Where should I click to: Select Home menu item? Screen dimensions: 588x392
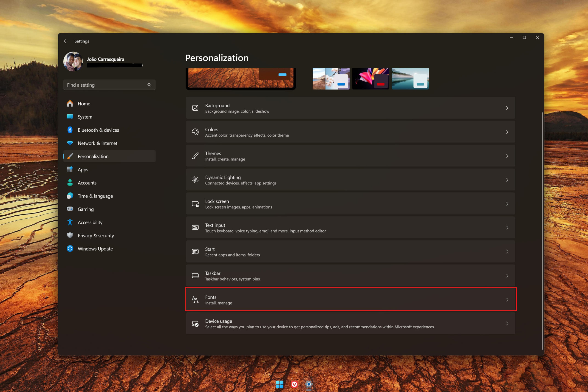[84, 104]
